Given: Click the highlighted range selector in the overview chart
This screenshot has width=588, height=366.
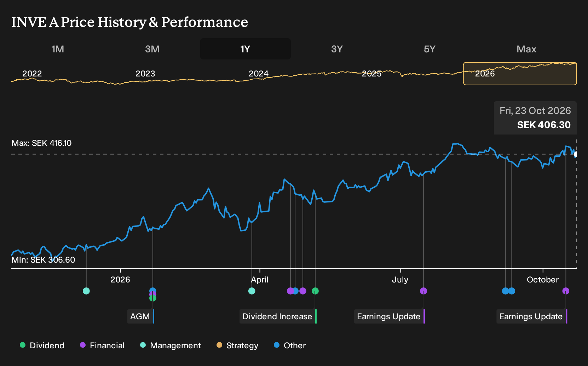Looking at the screenshot, I should (520, 74).
